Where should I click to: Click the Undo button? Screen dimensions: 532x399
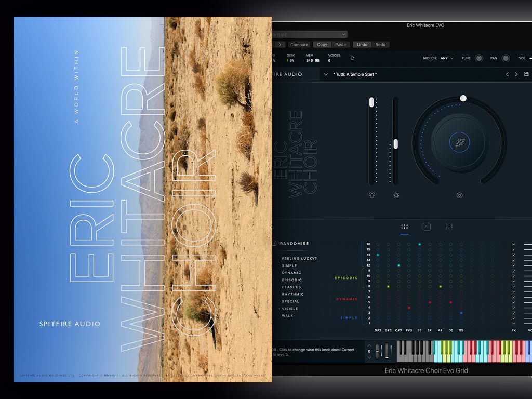tap(362, 45)
